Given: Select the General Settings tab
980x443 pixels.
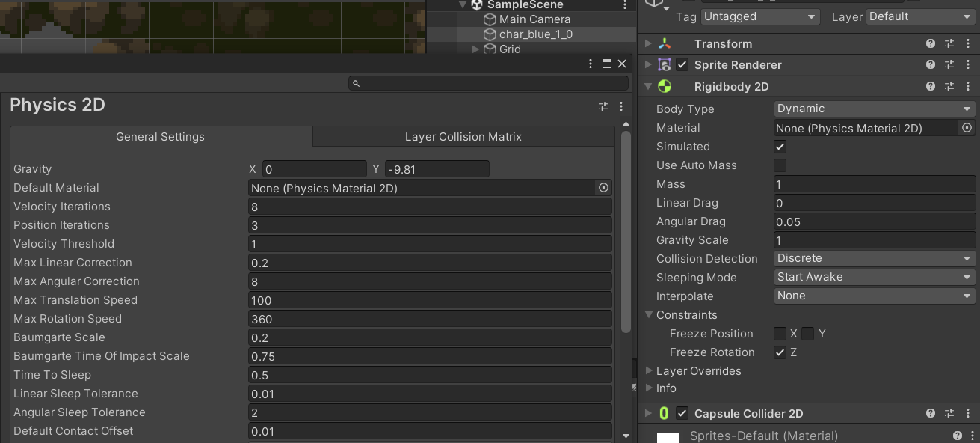Looking at the screenshot, I should pos(160,137).
